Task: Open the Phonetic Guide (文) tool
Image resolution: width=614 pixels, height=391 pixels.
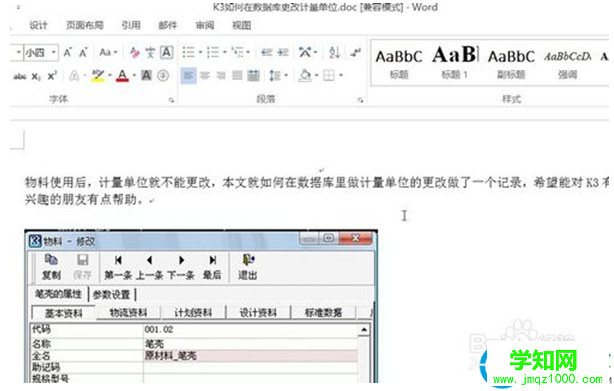Action: click(x=150, y=52)
